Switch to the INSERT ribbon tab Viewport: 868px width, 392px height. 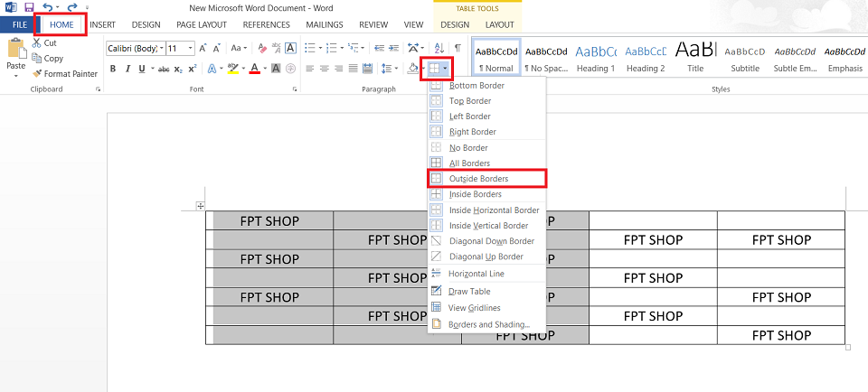click(x=102, y=25)
